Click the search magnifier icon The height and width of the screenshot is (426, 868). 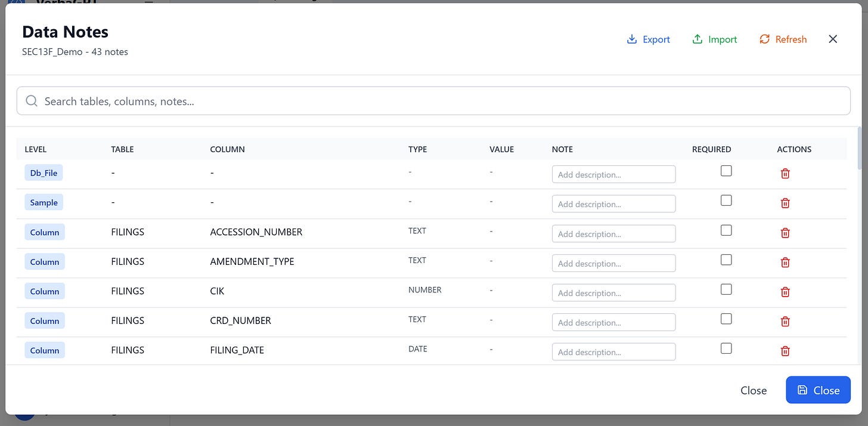tap(32, 101)
